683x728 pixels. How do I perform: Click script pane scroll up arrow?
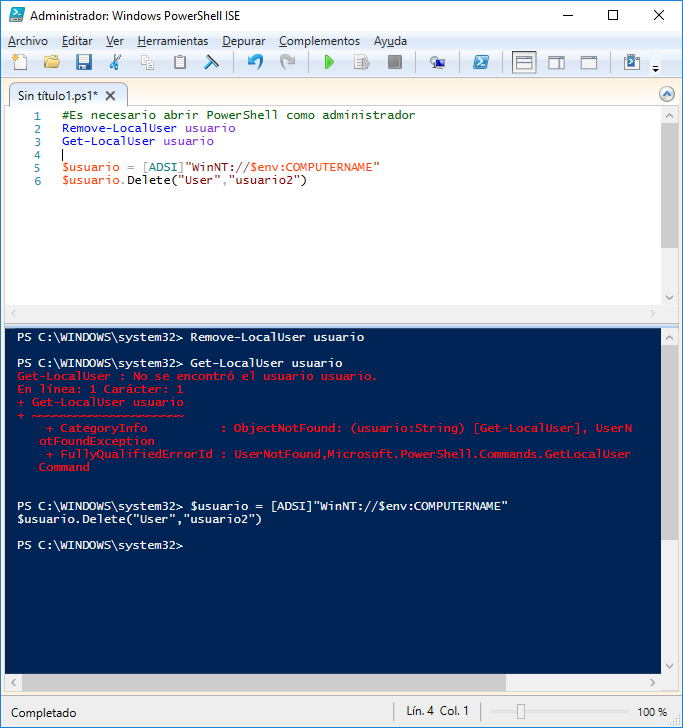click(669, 115)
